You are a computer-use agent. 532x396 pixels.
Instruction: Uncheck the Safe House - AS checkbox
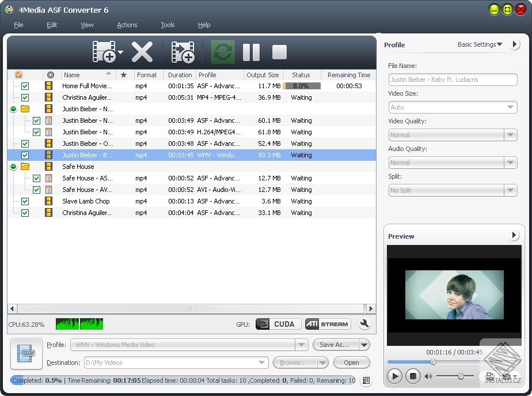tap(37, 178)
